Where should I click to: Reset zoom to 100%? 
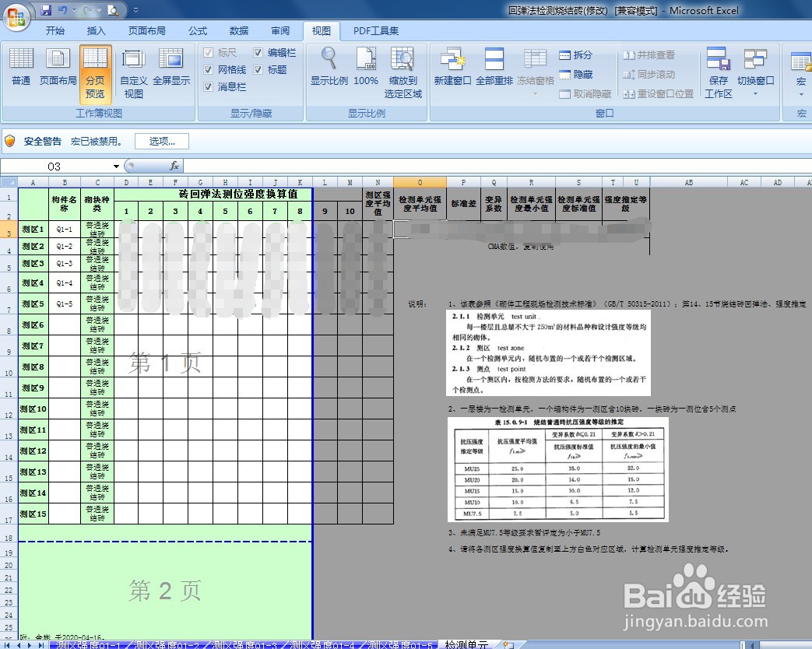[366, 66]
